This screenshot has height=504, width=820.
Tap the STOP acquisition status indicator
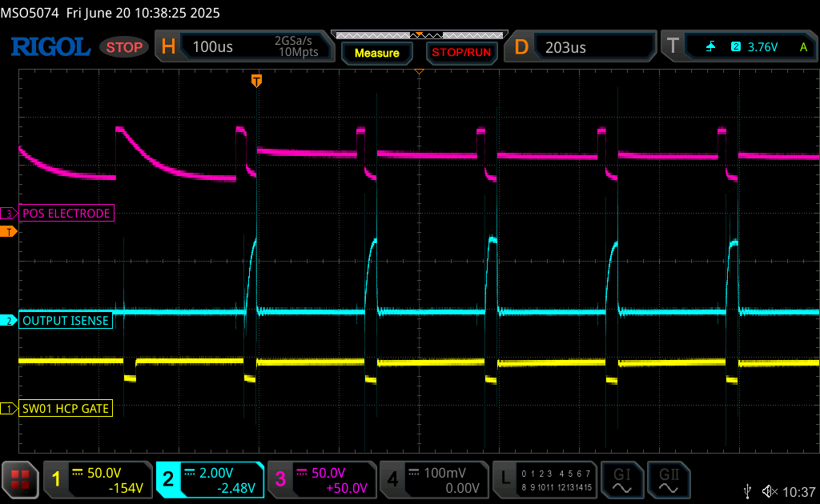point(124,47)
